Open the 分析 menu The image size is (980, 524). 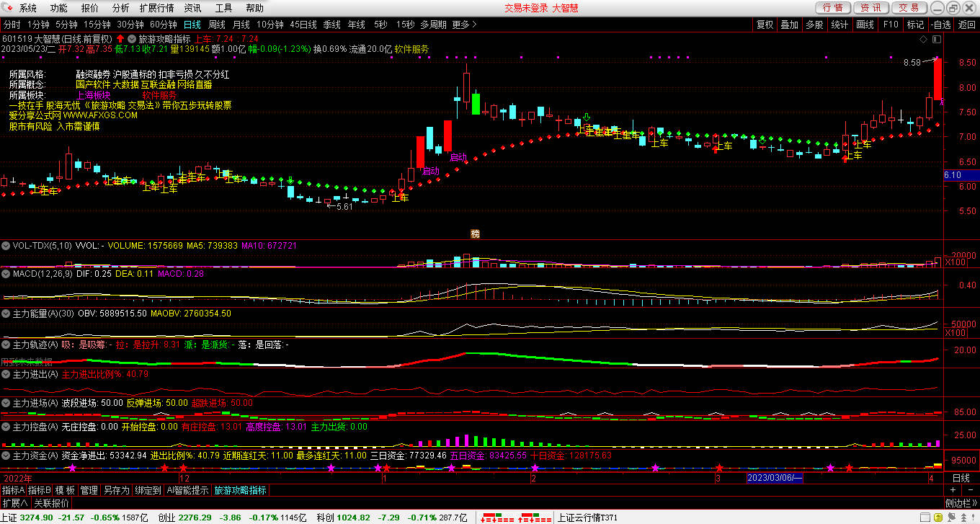[120, 8]
